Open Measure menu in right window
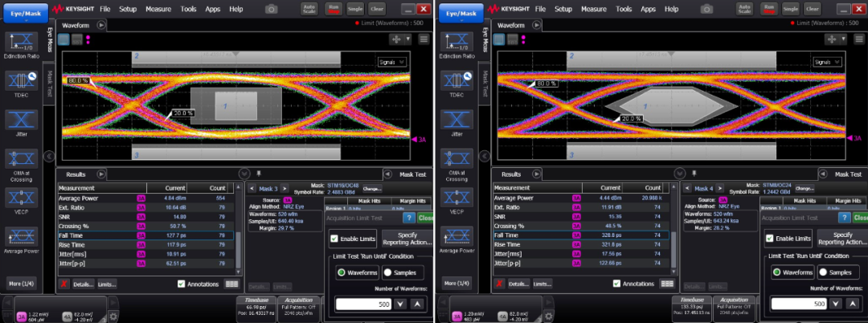The image size is (868, 323). tap(594, 9)
